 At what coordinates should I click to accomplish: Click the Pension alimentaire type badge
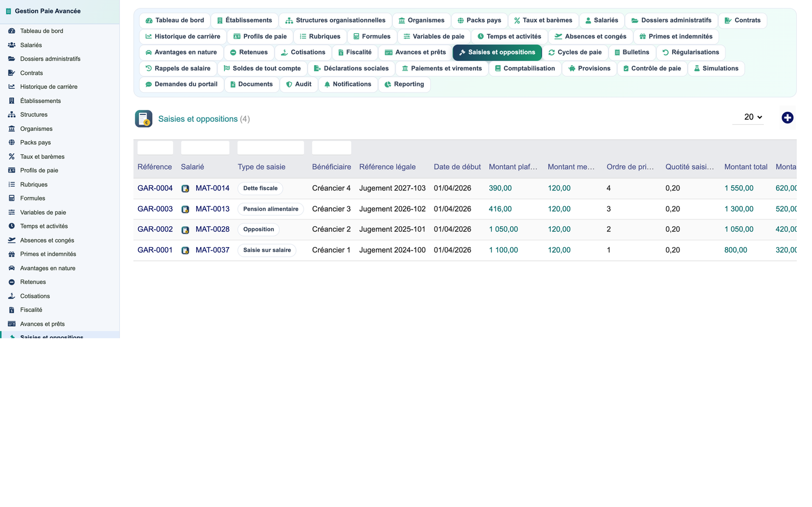click(271, 209)
